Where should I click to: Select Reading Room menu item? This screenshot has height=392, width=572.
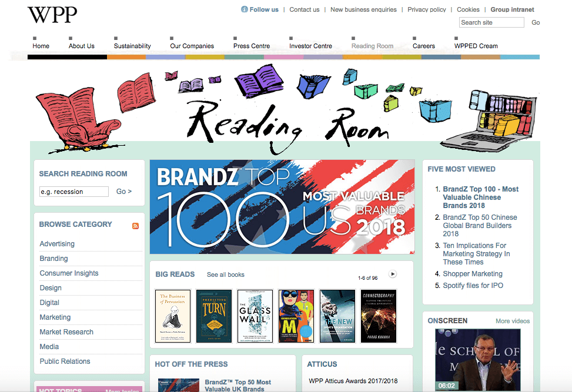pyautogui.click(x=373, y=46)
